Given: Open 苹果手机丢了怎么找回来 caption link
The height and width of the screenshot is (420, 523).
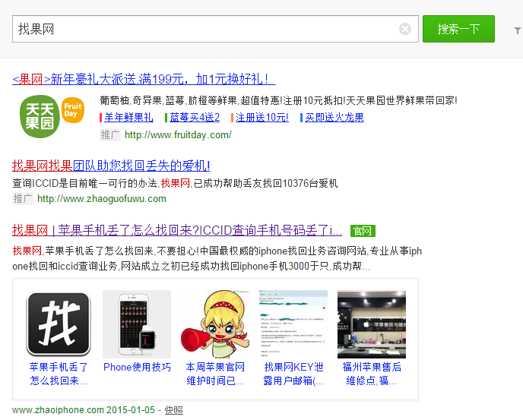Looking at the screenshot, I should coord(59,374).
